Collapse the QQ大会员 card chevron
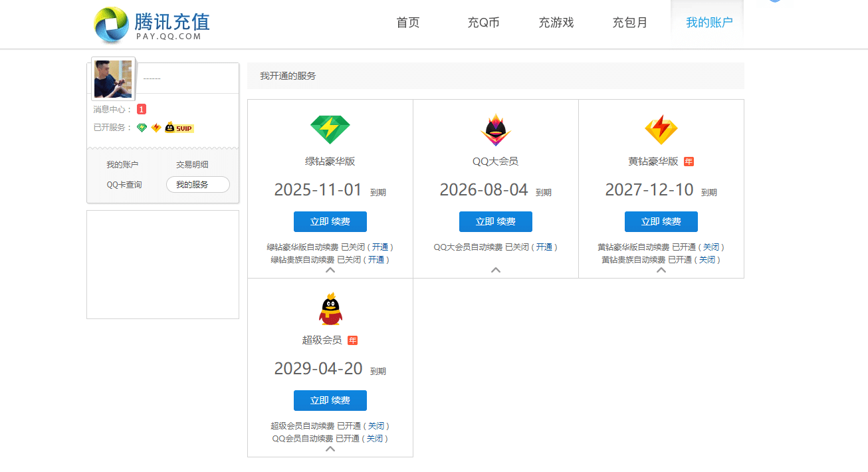 [x=496, y=270]
